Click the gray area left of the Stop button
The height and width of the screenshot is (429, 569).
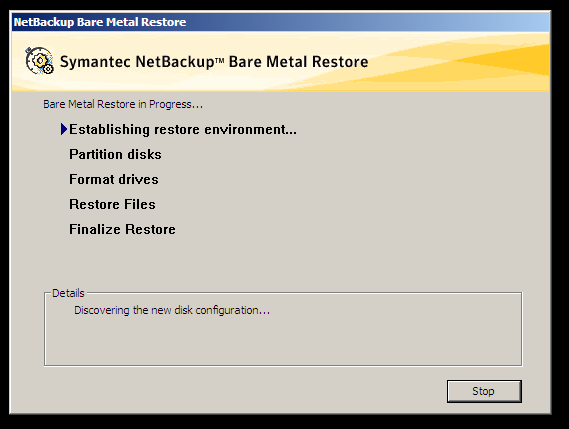(243, 391)
